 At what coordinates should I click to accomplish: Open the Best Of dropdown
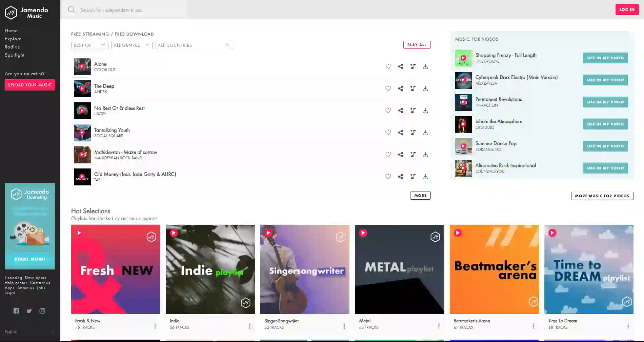(89, 45)
